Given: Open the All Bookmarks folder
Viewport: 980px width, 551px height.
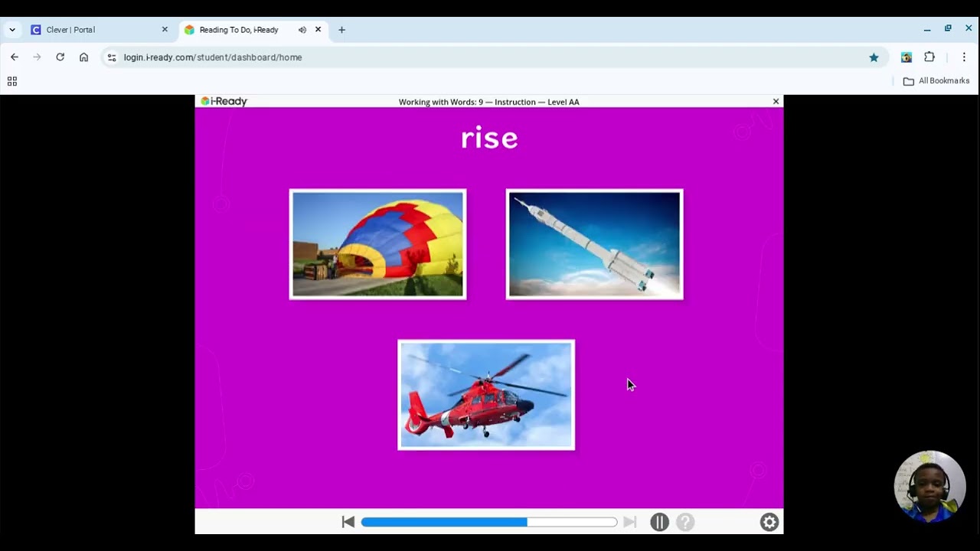Looking at the screenshot, I should pos(936,81).
